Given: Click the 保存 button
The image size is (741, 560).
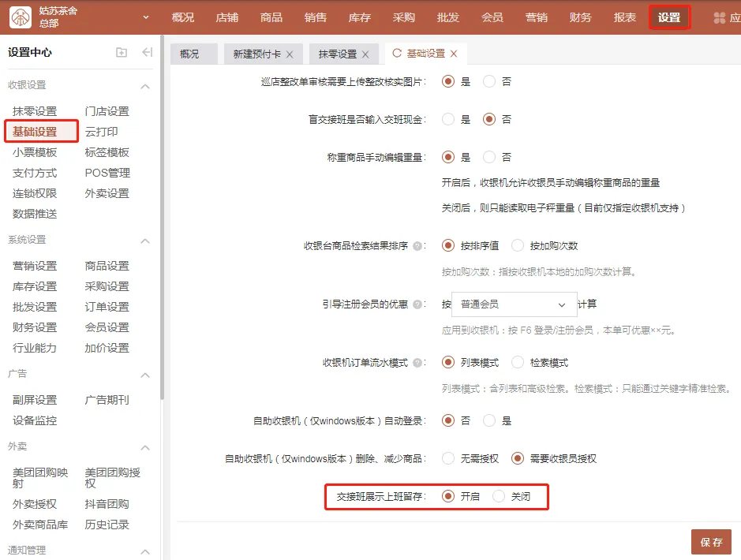Looking at the screenshot, I should click(x=711, y=542).
